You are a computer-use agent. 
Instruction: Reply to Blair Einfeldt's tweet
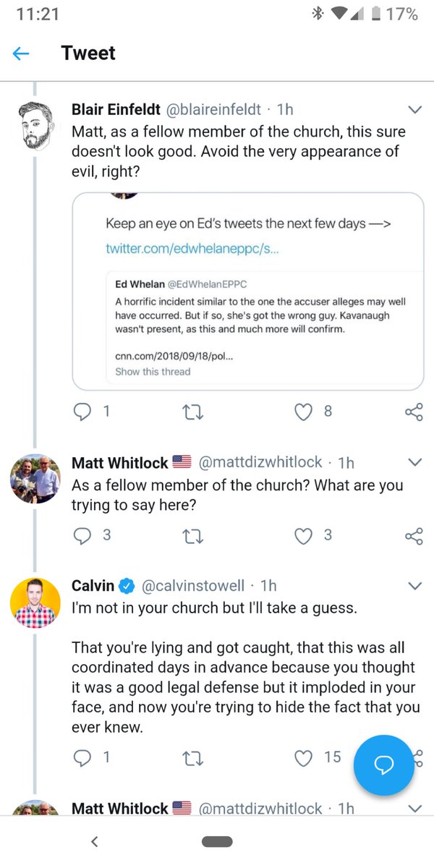84,412
